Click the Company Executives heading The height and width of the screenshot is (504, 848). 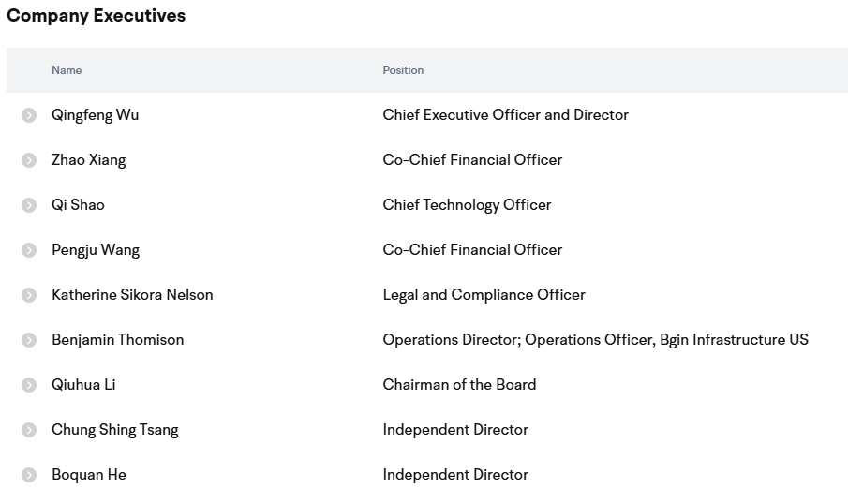96,16
